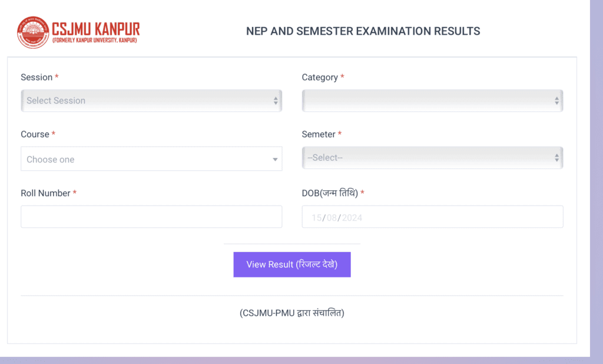Expand the Choose one course dropdown

pyautogui.click(x=147, y=159)
